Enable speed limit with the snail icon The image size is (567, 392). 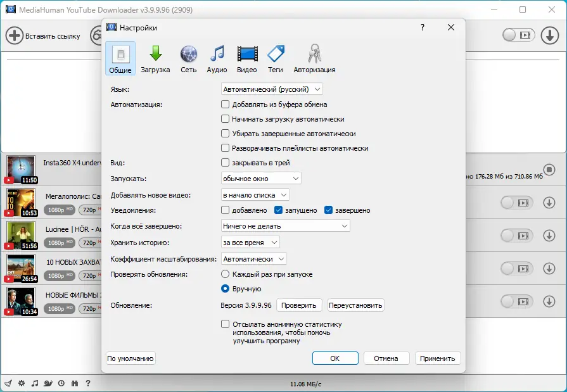click(x=48, y=383)
